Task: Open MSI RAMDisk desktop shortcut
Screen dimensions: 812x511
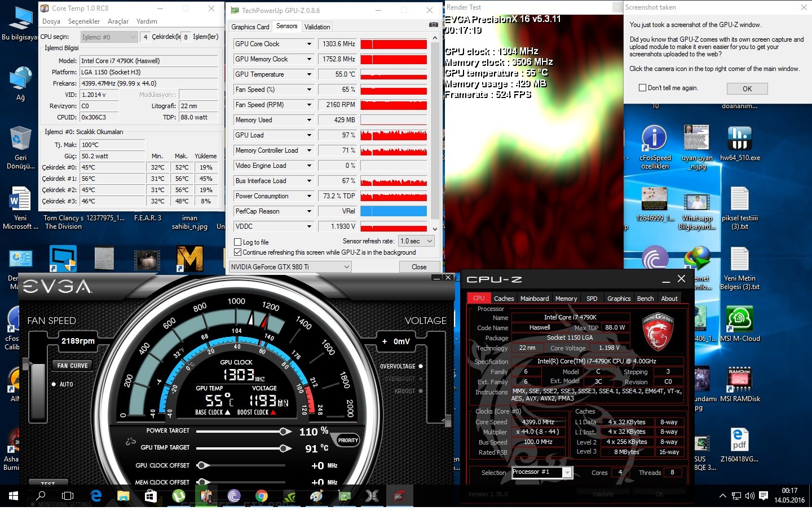Action: click(x=739, y=384)
